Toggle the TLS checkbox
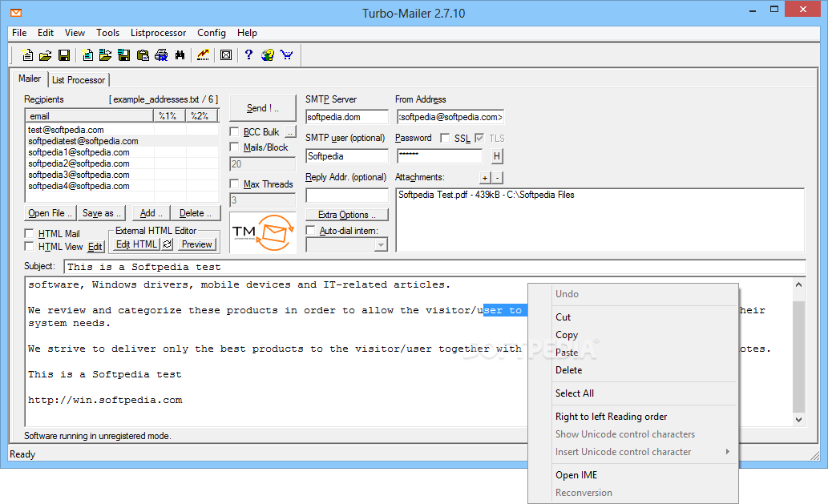Screen dimensions: 828x504 [479, 138]
